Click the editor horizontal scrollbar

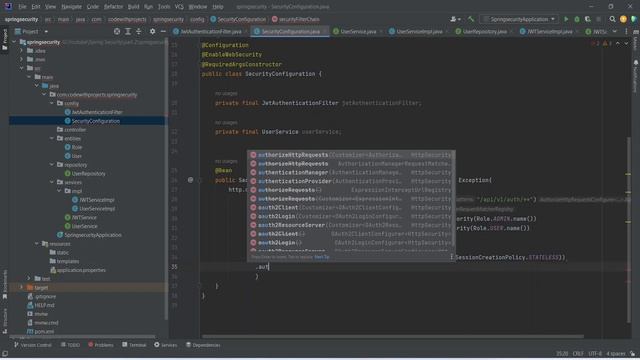click(x=393, y=336)
